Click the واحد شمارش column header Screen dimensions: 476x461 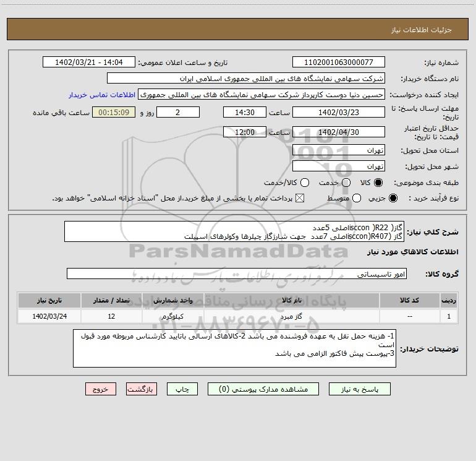pyautogui.click(x=172, y=301)
